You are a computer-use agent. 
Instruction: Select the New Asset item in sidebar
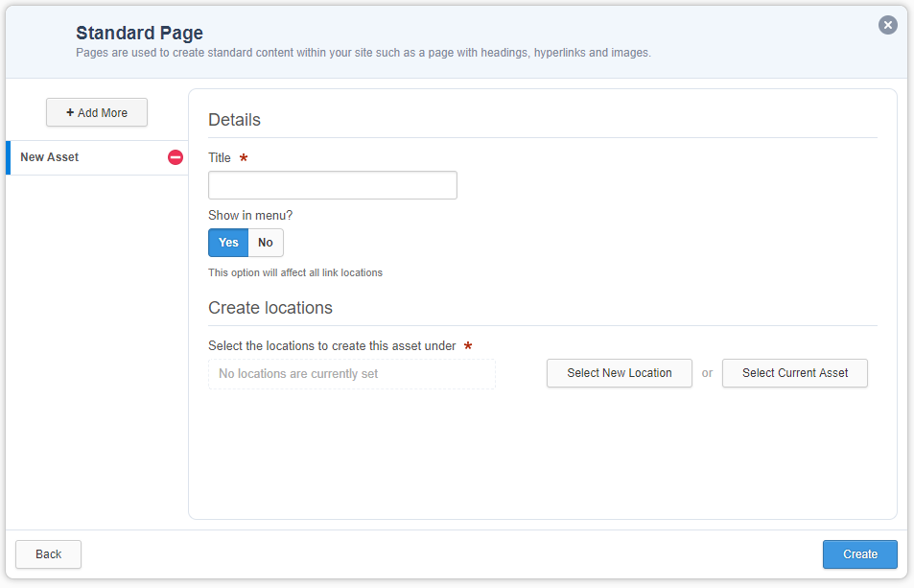tap(48, 157)
